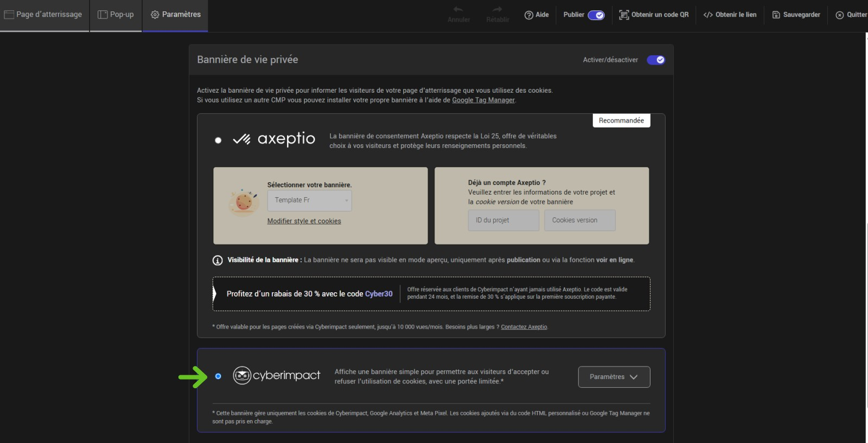This screenshot has width=868, height=443.
Task: Expand the Cyberimpact Paramètres dropdown
Action: [614, 377]
